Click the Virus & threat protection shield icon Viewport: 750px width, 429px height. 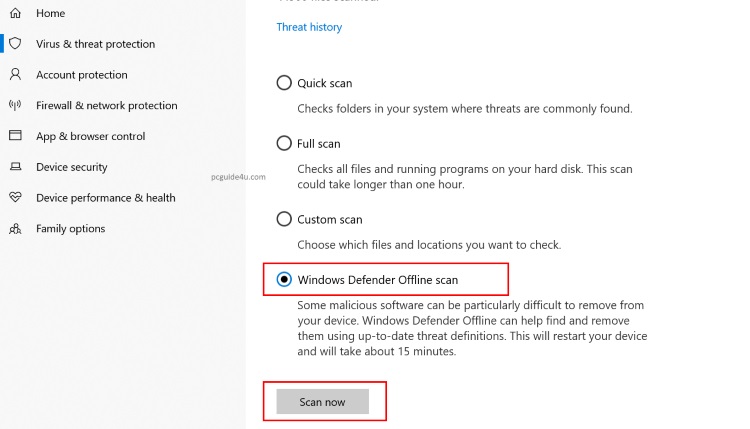coord(15,44)
